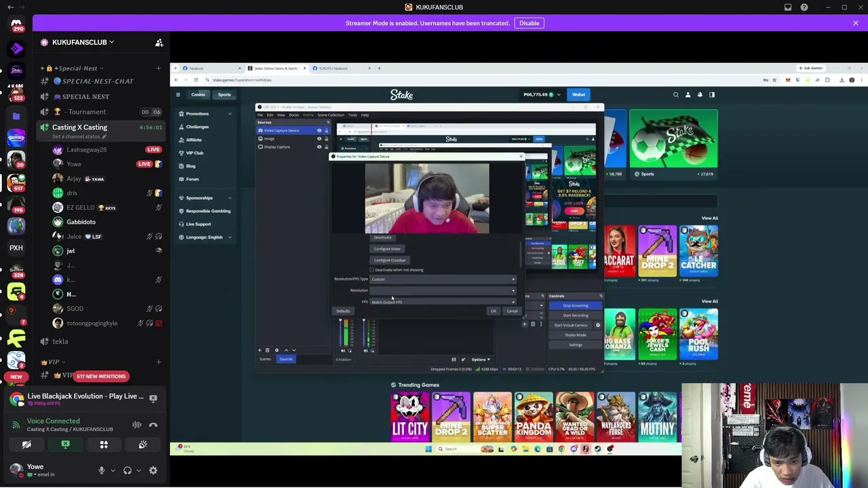The width and height of the screenshot is (868, 488).
Task: Stop watching the Live Blackjack stream
Action: [x=153, y=399]
